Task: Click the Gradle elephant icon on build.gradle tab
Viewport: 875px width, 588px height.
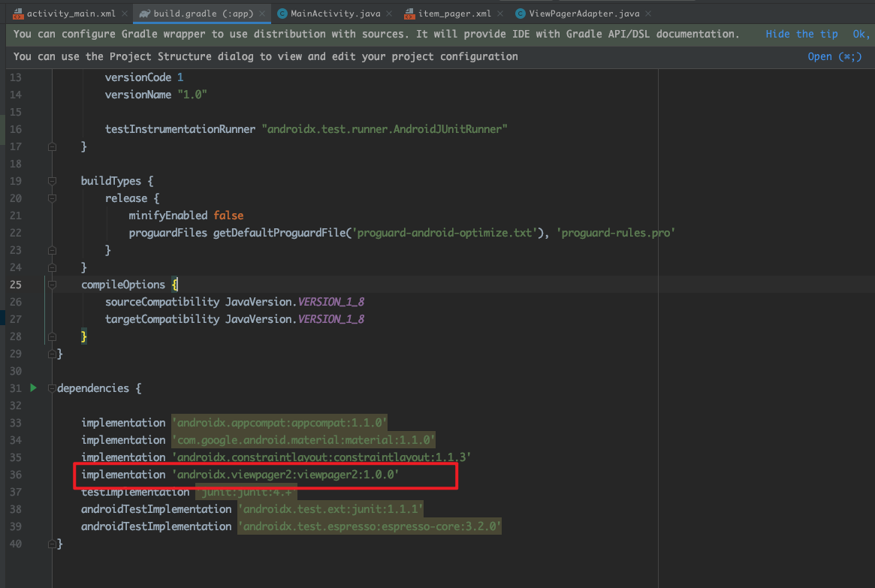Action: point(145,14)
